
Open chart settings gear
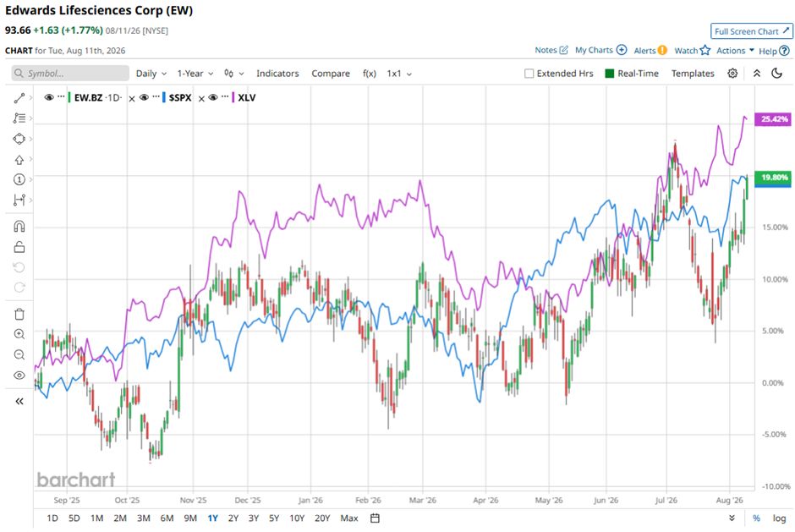click(x=732, y=74)
